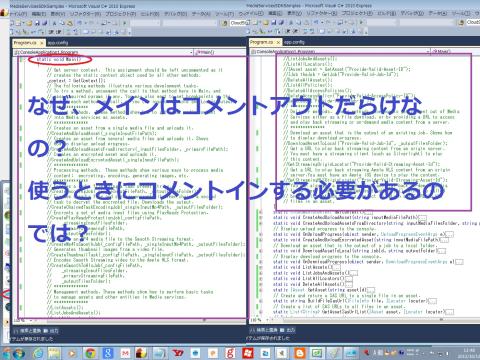Click Open File icon in left window toolbar
Image resolution: width=480 pixels, height=360 pixels.
tap(29, 23)
